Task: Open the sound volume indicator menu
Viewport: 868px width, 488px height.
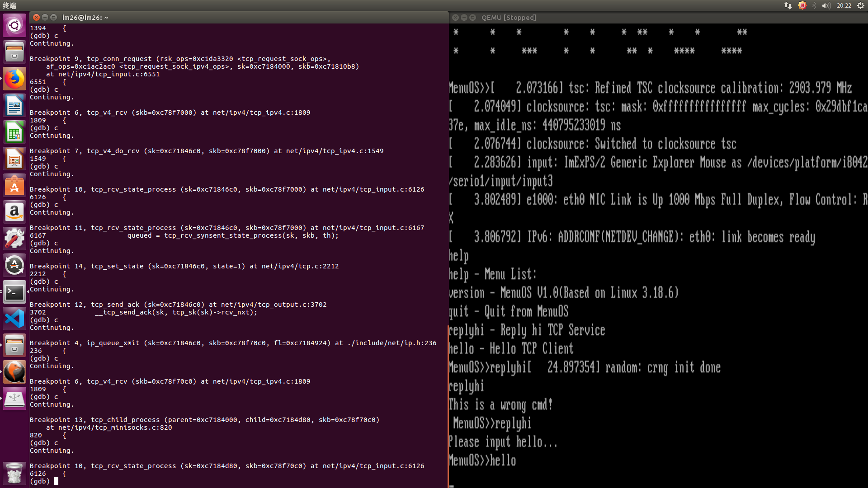Action: 826,5
